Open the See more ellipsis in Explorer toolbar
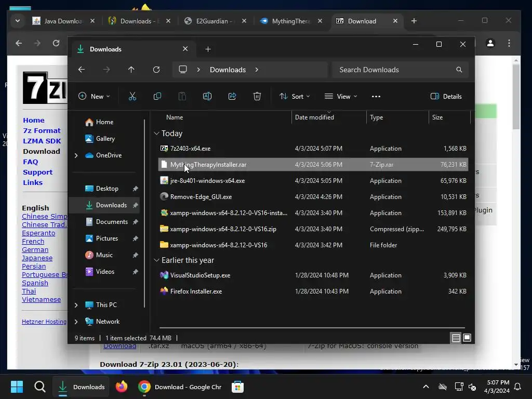This screenshot has height=399, width=532. coord(376,96)
